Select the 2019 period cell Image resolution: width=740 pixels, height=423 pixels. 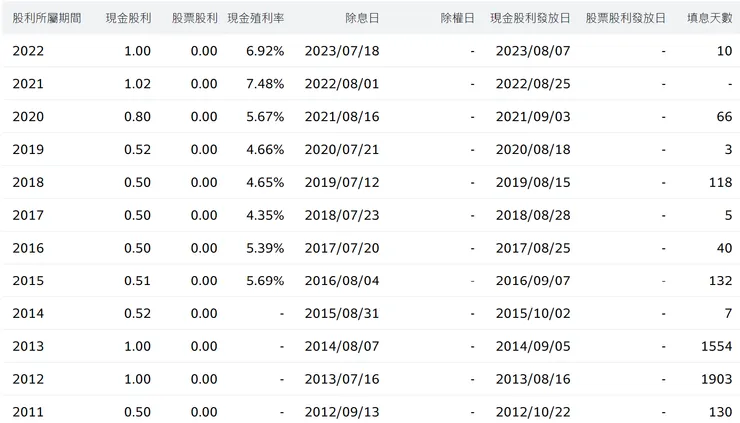pyautogui.click(x=28, y=150)
